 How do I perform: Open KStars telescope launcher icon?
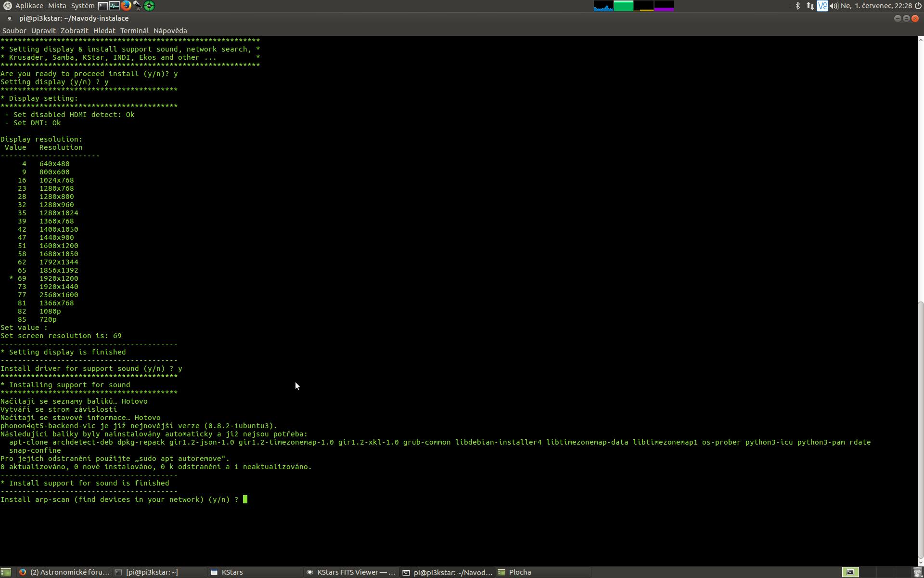[x=138, y=6]
